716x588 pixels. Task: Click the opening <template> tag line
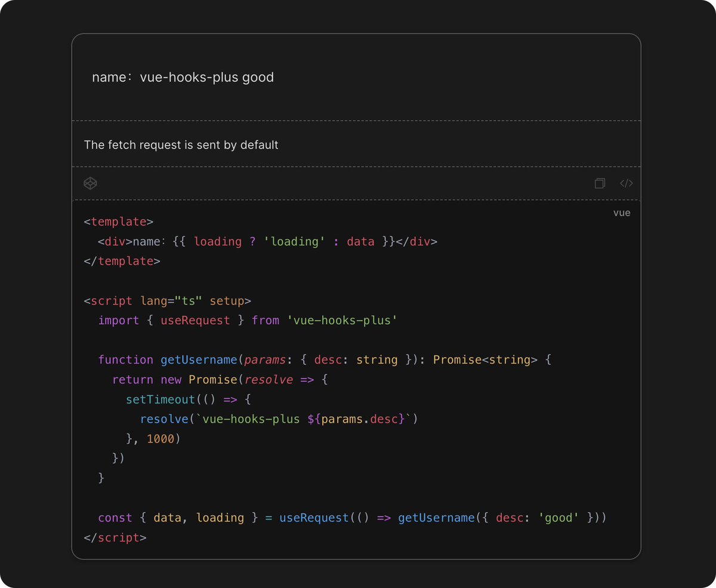[119, 221]
